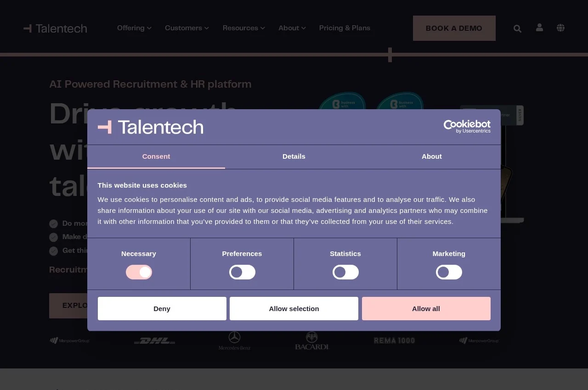Expand the Customers dropdown
Viewport: 588px width, 390px height.
click(187, 28)
